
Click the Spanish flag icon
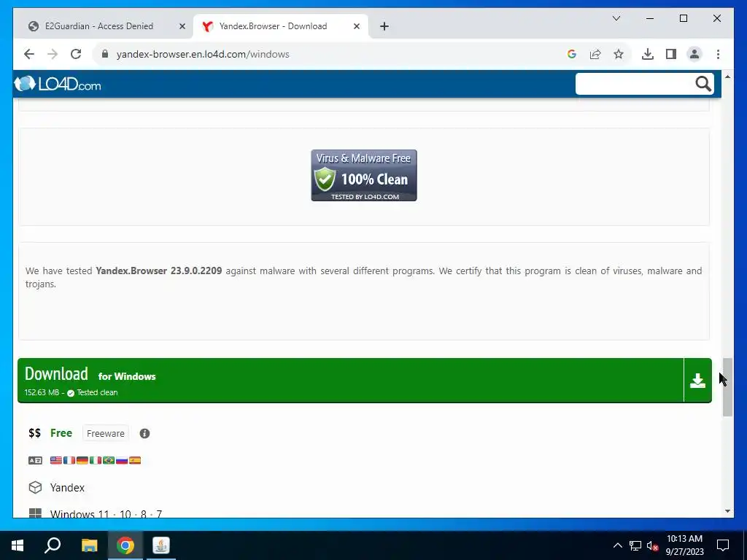135,461
